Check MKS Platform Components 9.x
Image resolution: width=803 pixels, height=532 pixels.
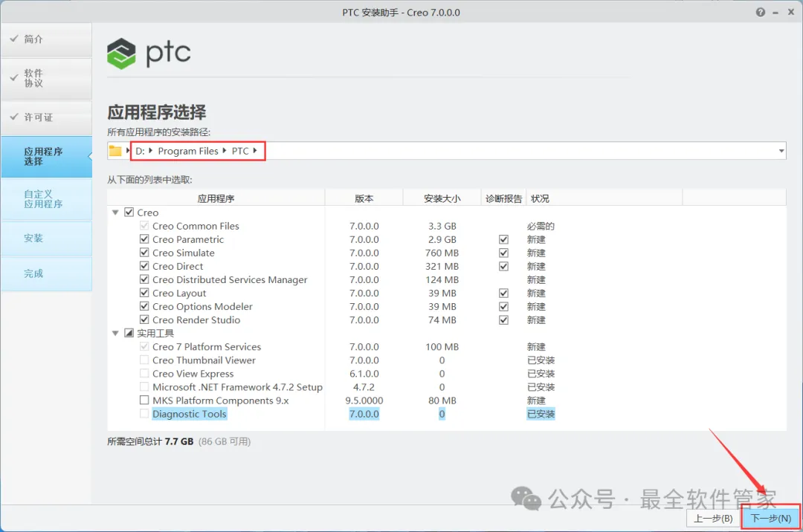pos(144,400)
